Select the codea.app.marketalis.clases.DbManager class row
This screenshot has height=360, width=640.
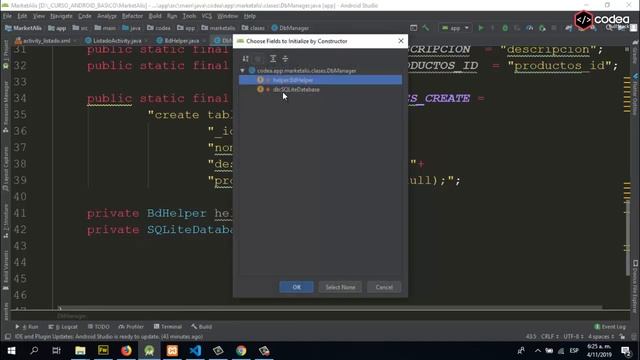[320, 71]
